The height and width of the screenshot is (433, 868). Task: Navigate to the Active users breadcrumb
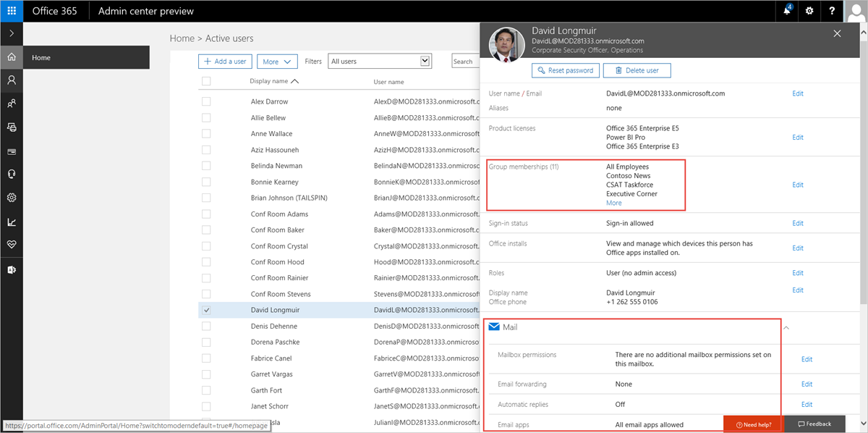pos(231,38)
